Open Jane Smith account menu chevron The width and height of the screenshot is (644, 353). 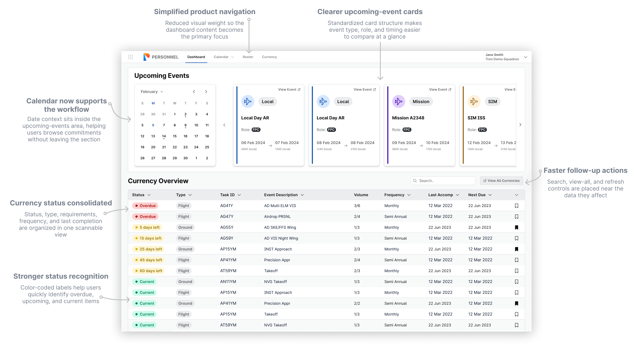[x=526, y=57]
